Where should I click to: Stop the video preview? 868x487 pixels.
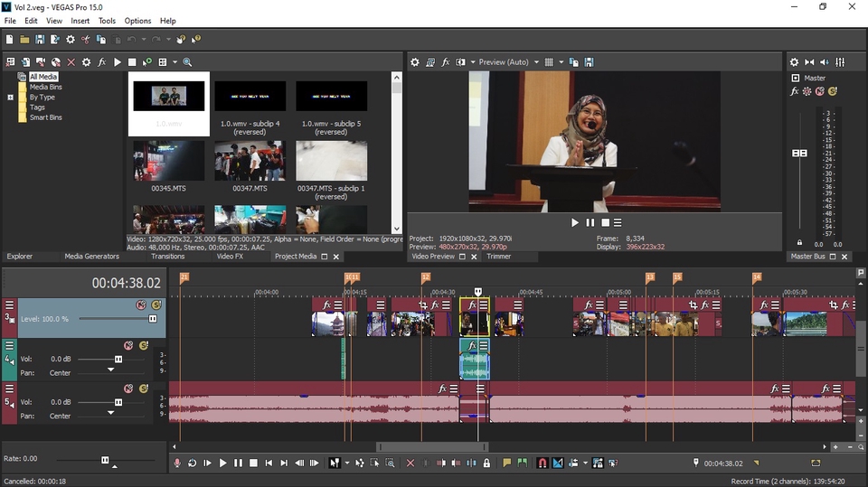click(x=606, y=222)
